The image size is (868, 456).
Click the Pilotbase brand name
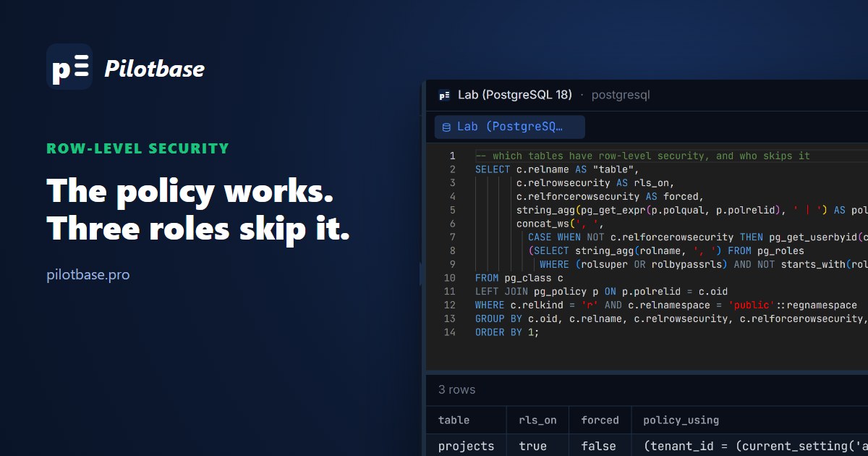[x=155, y=68]
